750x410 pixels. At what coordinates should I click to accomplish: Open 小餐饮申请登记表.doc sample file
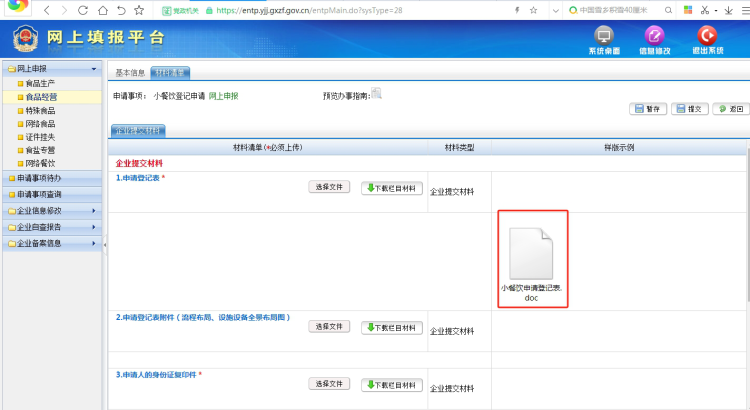(530, 260)
